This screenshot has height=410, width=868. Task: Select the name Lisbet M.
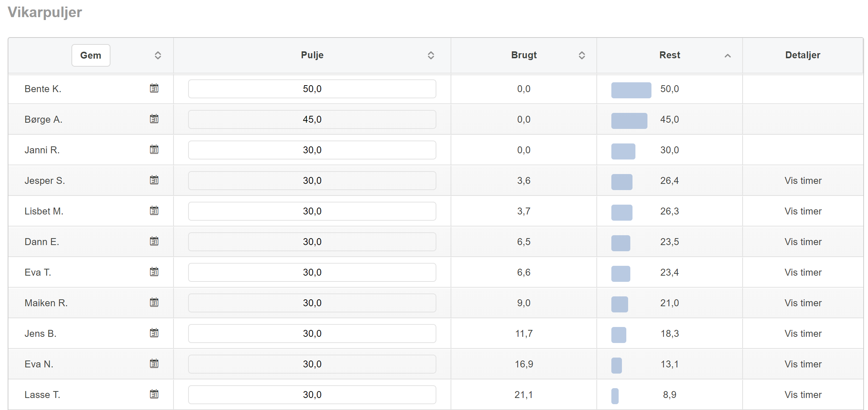tap(44, 211)
